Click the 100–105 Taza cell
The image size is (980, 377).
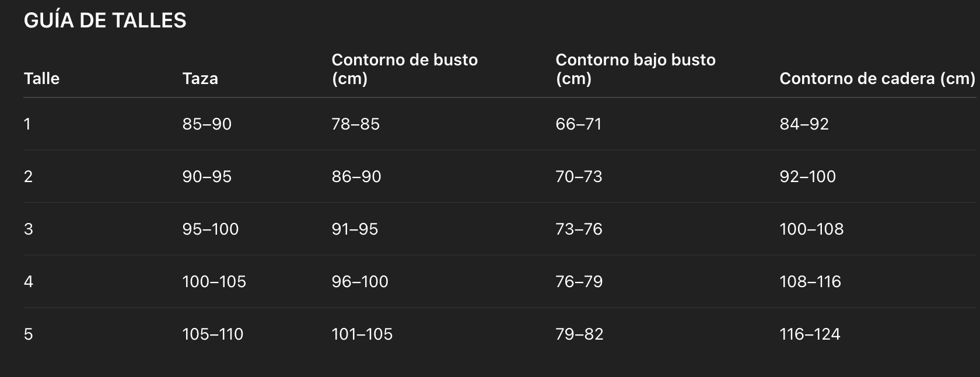coord(214,281)
